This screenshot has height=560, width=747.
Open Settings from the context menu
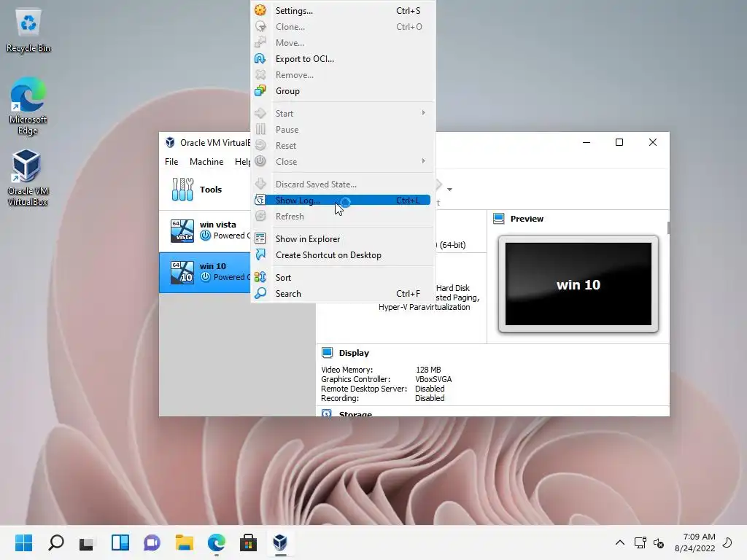point(343,10)
